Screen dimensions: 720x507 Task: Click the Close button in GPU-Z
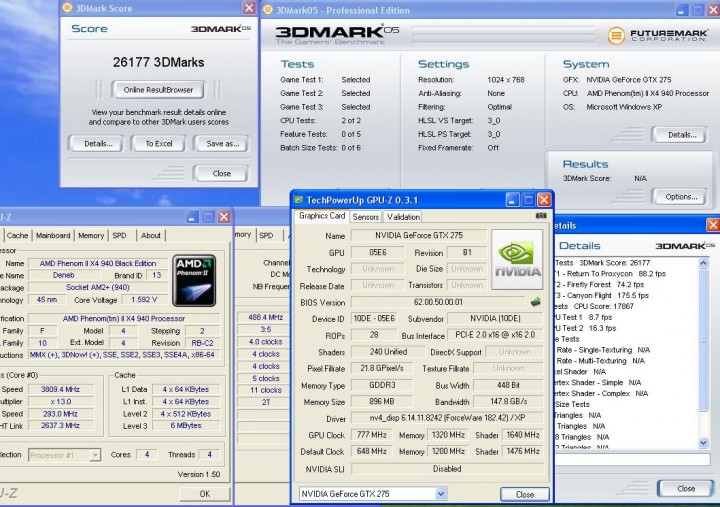click(525, 494)
